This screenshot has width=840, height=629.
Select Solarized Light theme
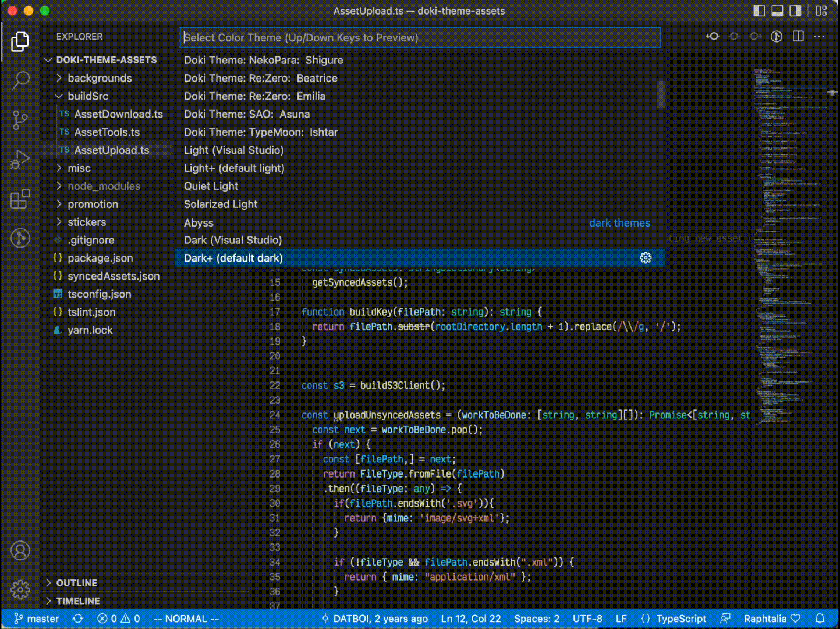point(420,205)
